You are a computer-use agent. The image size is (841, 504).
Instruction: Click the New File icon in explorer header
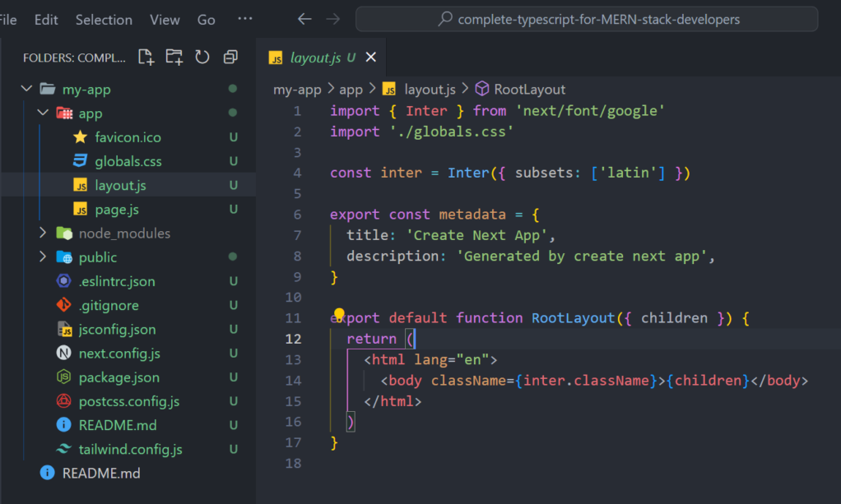point(146,57)
